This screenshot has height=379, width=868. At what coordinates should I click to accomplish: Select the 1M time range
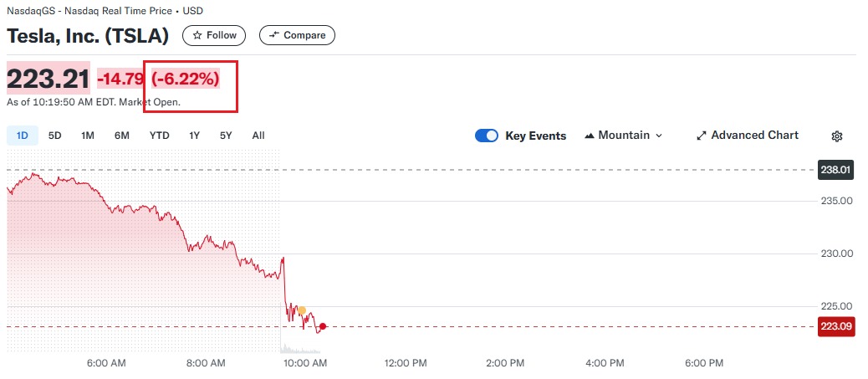(x=87, y=136)
